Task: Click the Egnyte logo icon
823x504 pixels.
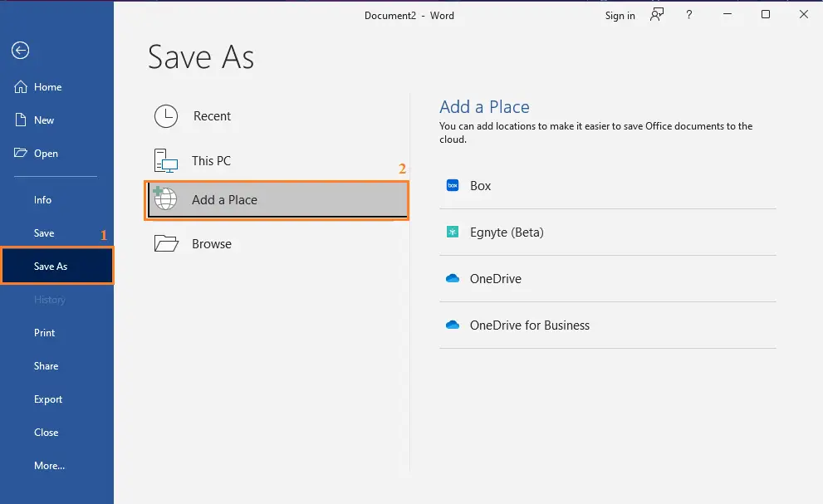Action: pyautogui.click(x=453, y=232)
